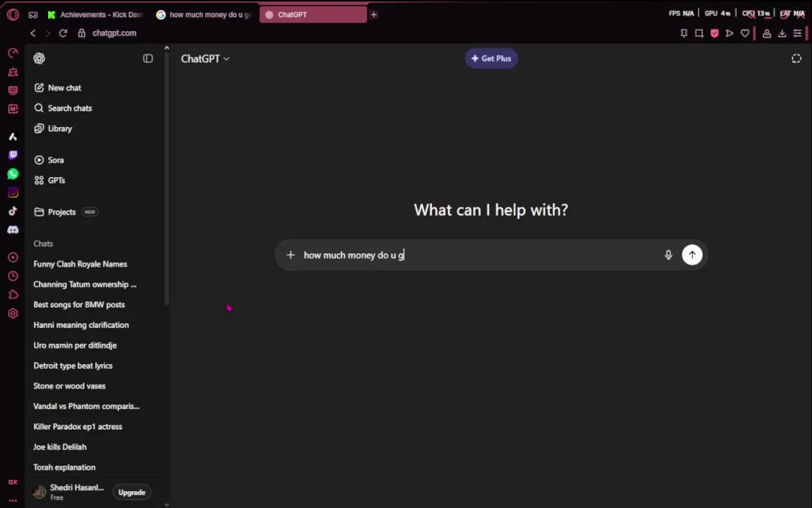Screen dimensions: 812x508
Task: Click the ChatGPT logo in sidebar
Action: (39, 59)
